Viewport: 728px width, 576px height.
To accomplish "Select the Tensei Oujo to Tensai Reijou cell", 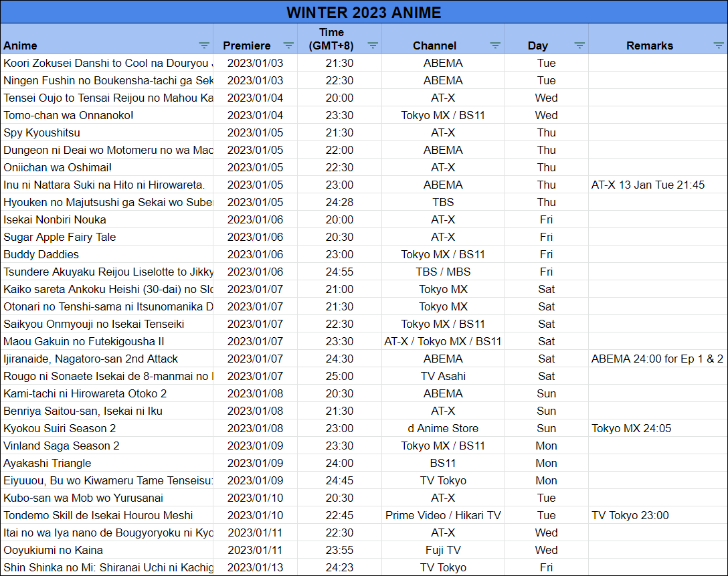I will point(107,98).
